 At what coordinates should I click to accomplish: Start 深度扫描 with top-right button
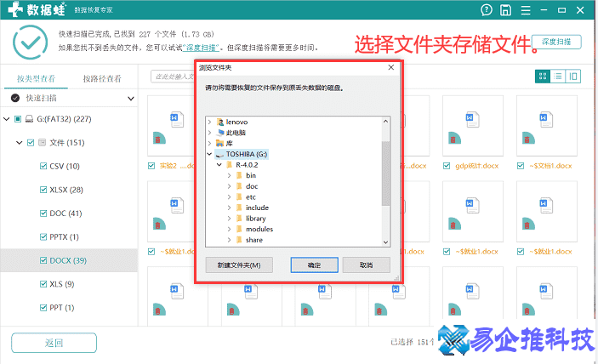click(556, 42)
